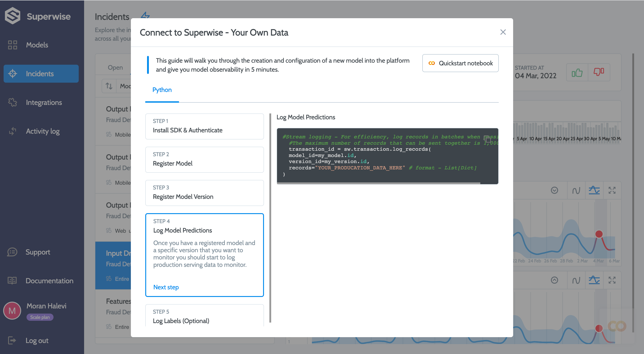Switch to the Python tab
Screen dimensions: 644x354
(x=162, y=90)
